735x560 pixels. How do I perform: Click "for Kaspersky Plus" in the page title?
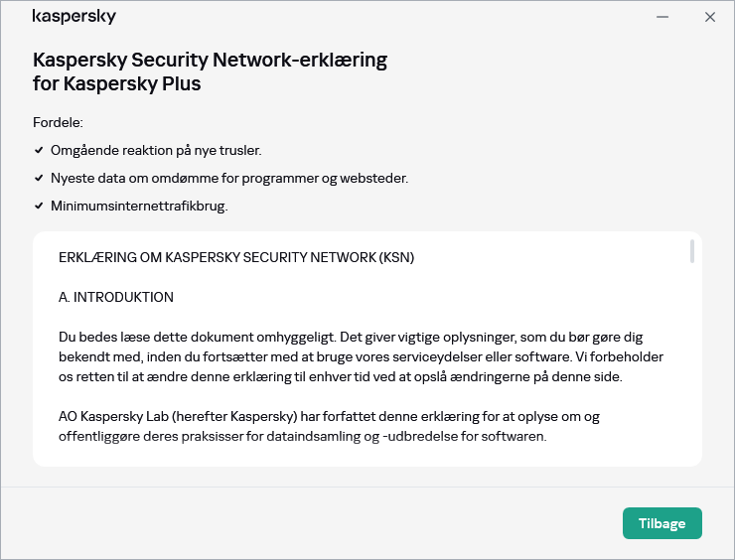(x=117, y=83)
